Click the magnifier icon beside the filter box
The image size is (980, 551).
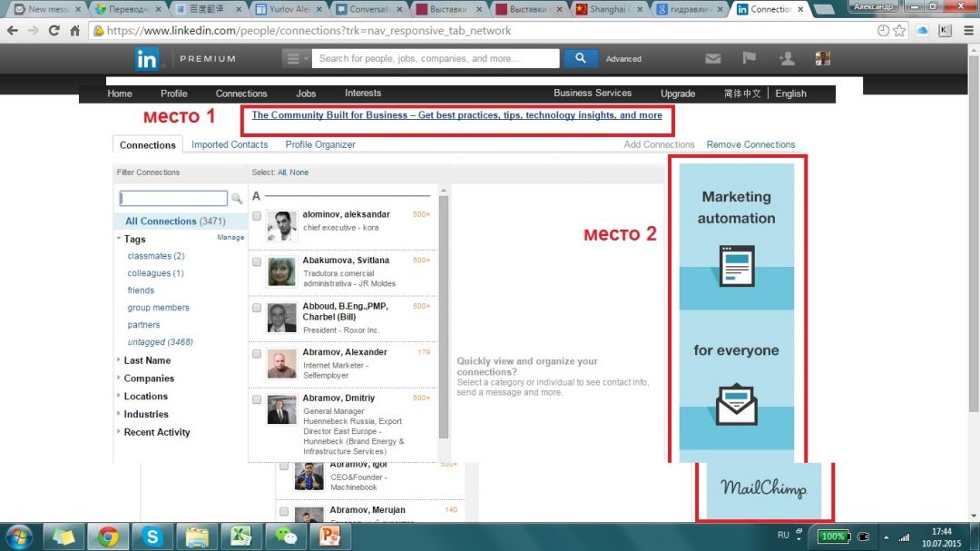point(237,198)
